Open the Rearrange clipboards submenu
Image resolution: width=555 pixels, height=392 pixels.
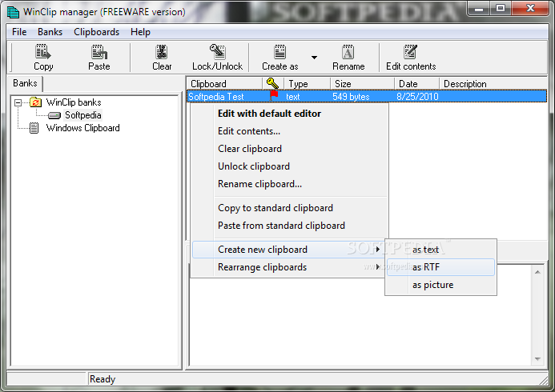tap(288, 267)
